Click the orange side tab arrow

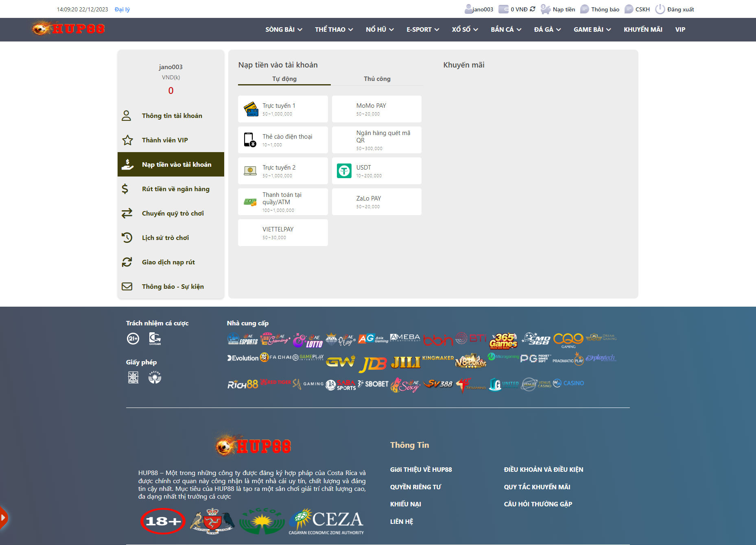tap(4, 518)
